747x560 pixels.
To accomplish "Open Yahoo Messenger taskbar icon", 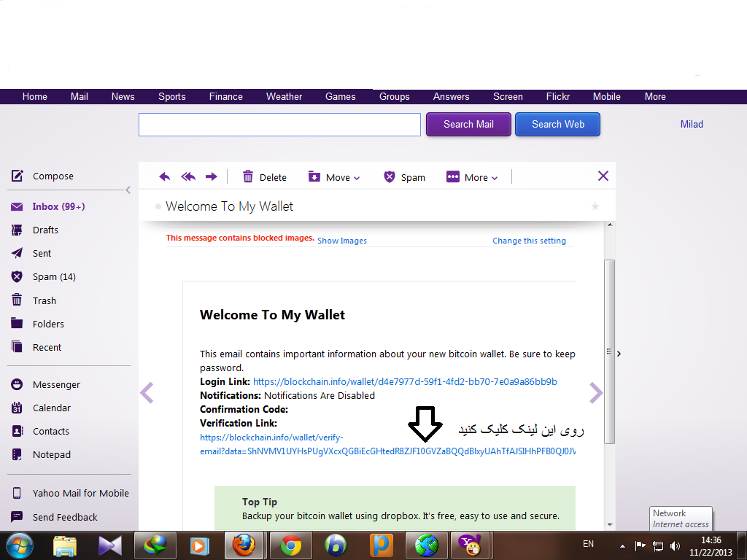I will pyautogui.click(x=471, y=545).
